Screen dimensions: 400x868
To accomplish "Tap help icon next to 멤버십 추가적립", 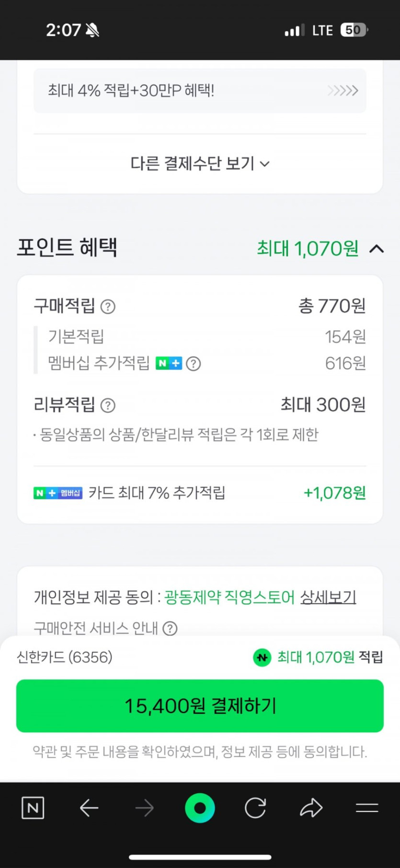I will [193, 364].
